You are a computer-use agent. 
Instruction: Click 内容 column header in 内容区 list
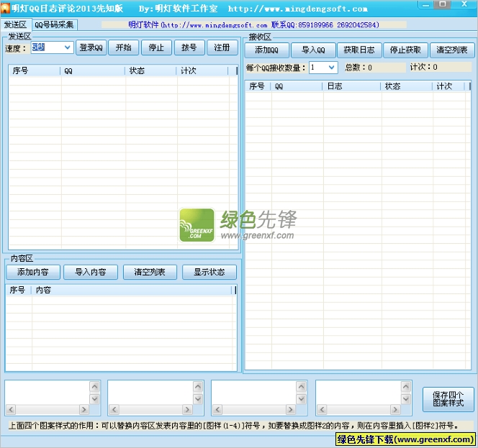[132, 291]
